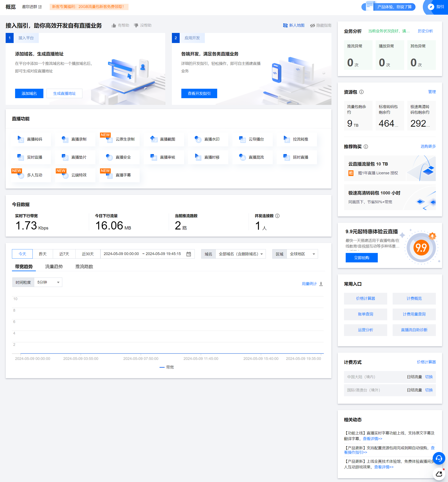Hide the guide via 隐藏指南

coord(321,25)
